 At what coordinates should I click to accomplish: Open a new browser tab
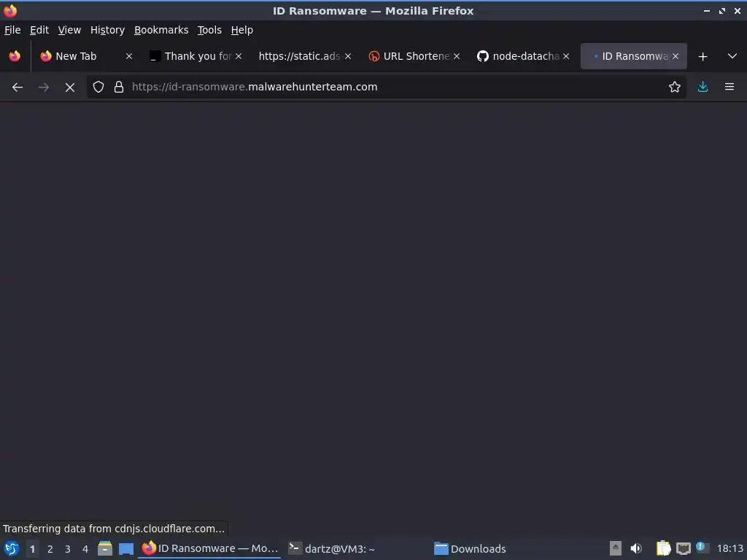tap(703, 57)
